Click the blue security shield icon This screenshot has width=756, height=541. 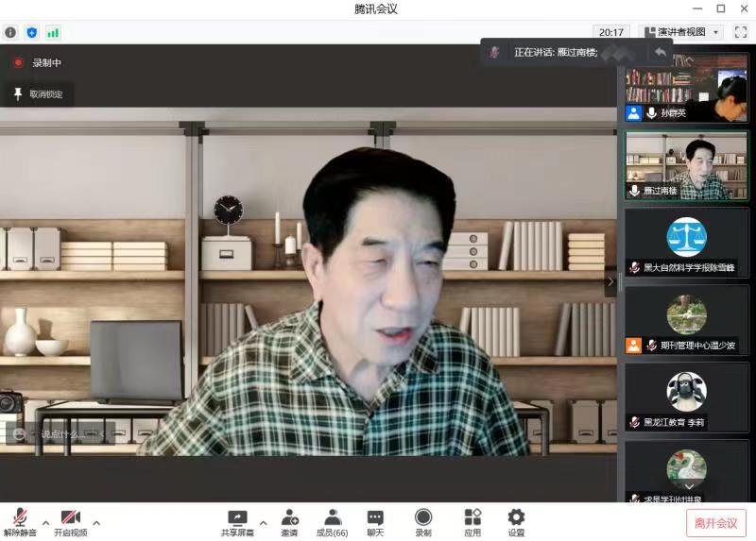click(32, 32)
